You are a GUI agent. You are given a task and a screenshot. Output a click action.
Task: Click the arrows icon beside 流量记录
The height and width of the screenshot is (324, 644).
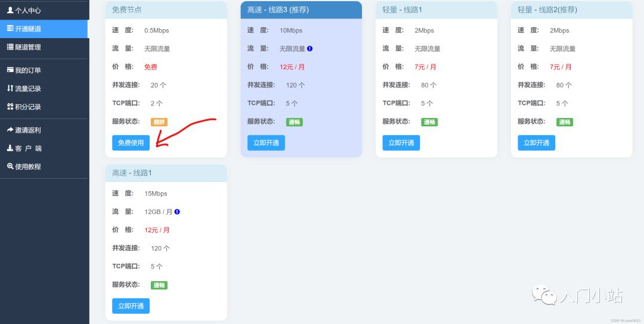click(x=10, y=88)
